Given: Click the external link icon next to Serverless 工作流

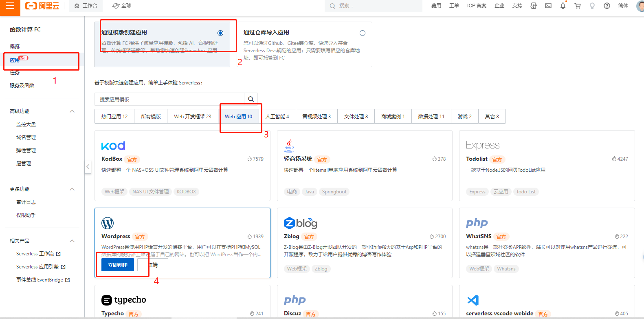Looking at the screenshot, I should 58,254.
